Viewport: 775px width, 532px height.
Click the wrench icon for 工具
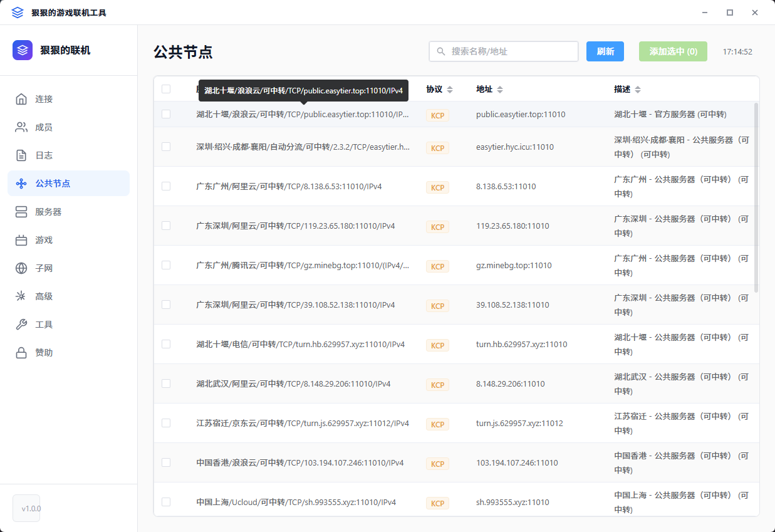click(21, 325)
